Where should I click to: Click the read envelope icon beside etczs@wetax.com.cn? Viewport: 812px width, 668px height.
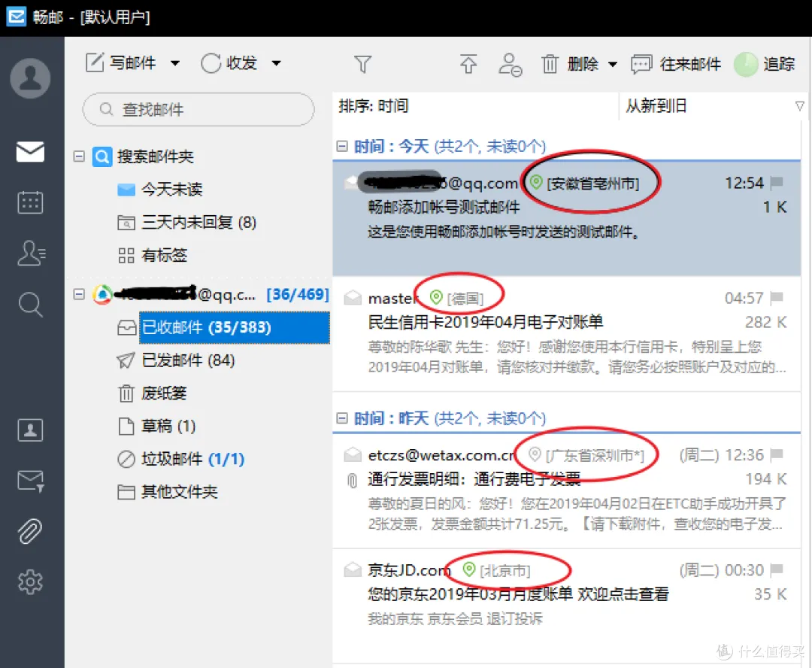353,454
